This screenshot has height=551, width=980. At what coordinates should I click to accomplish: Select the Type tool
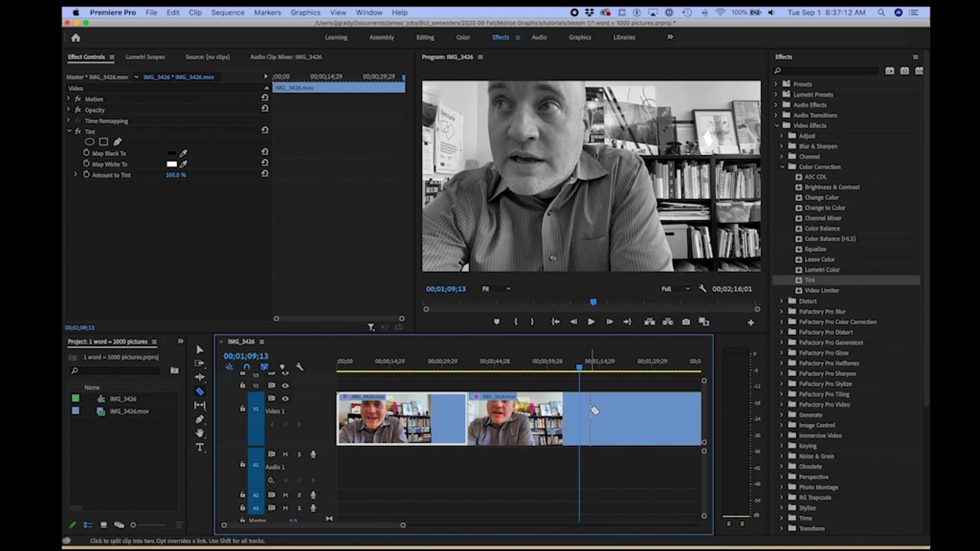[x=200, y=447]
